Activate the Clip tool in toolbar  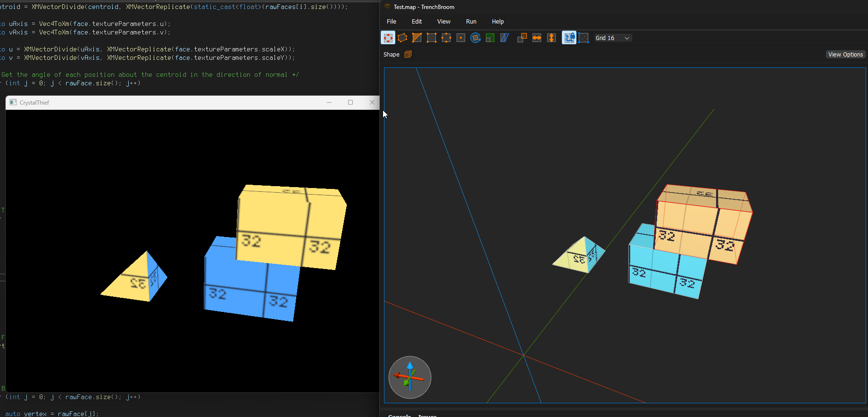pyautogui.click(x=417, y=38)
